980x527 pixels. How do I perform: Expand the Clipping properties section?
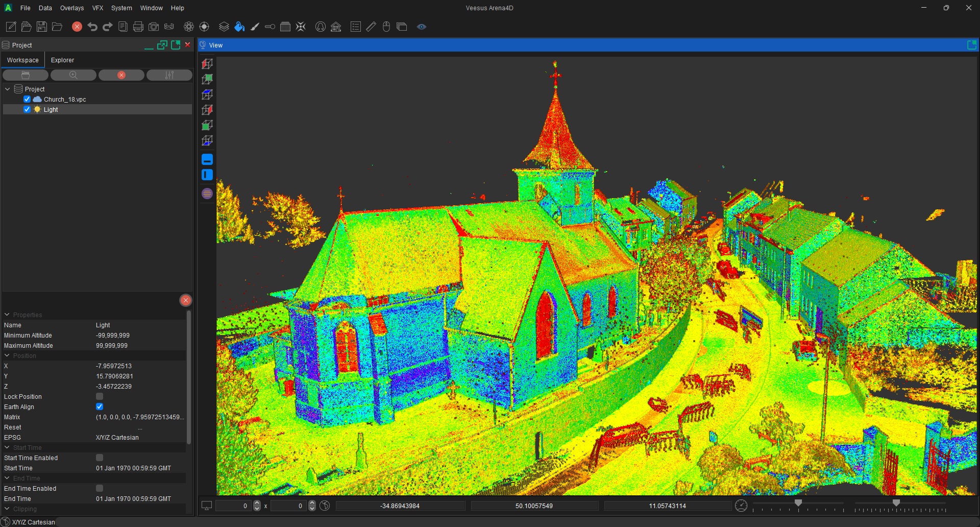(x=7, y=509)
